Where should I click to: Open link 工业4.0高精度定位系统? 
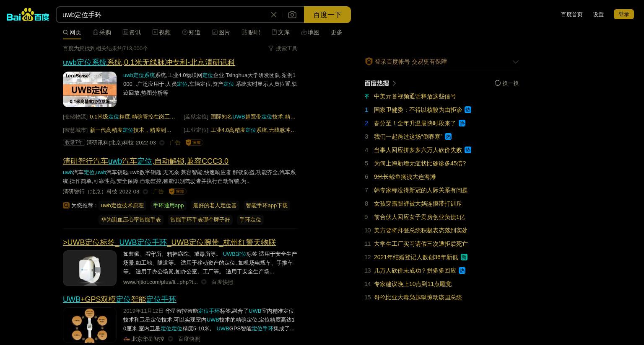tap(253, 130)
